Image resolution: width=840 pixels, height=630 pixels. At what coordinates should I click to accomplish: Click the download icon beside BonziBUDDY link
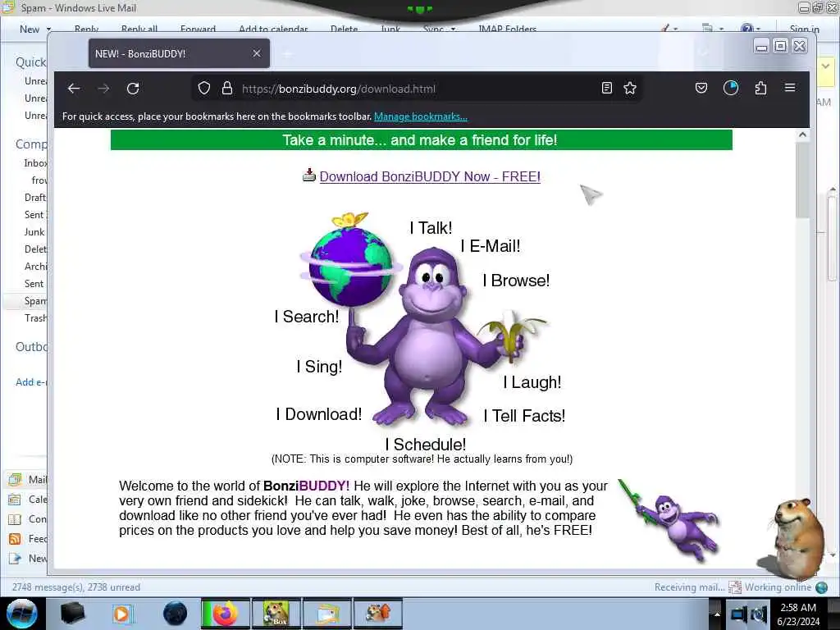[309, 176]
